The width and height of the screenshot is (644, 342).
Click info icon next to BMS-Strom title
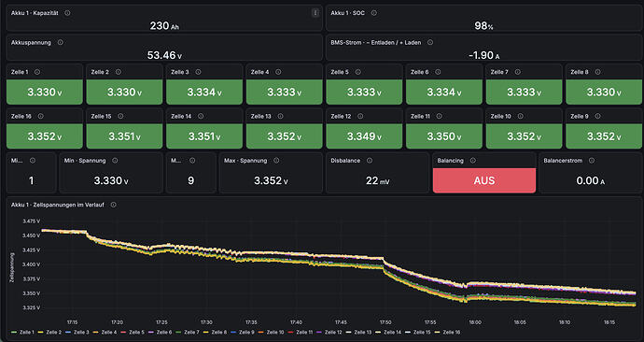point(430,42)
